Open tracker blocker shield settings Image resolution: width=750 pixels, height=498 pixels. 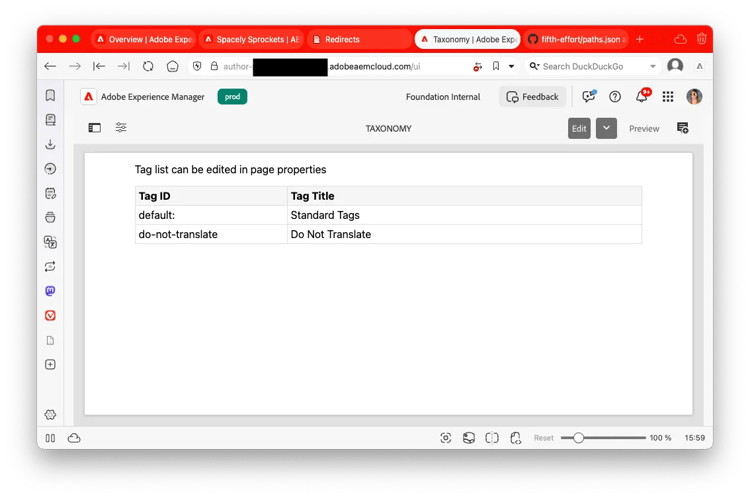[197, 66]
